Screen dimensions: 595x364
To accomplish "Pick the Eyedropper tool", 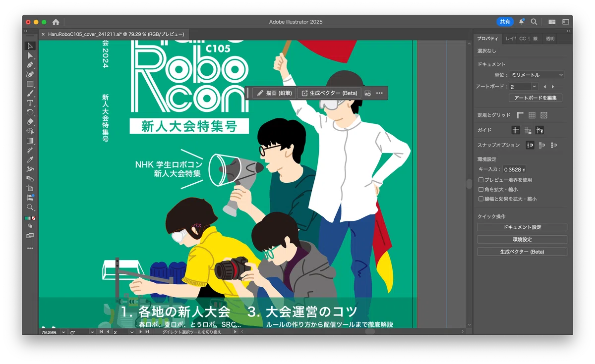I will pyautogui.click(x=30, y=159).
